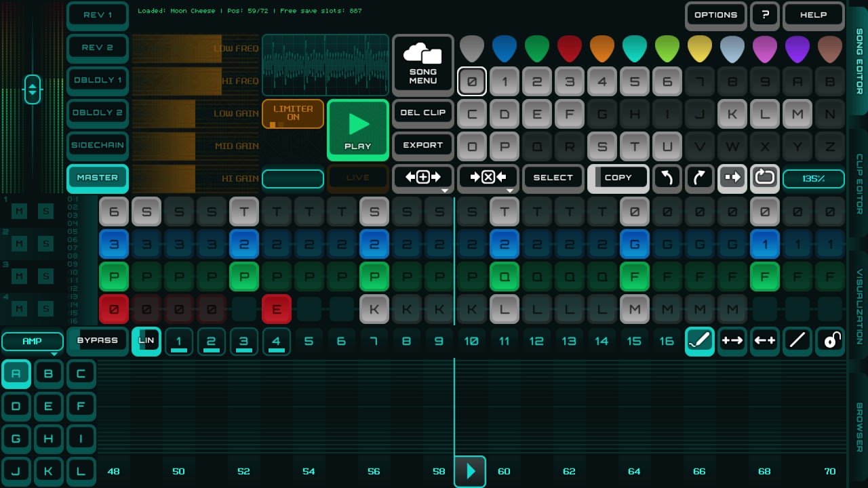The width and height of the screenshot is (868, 488).
Task: Choose the lime green guitar pick
Action: (667, 49)
